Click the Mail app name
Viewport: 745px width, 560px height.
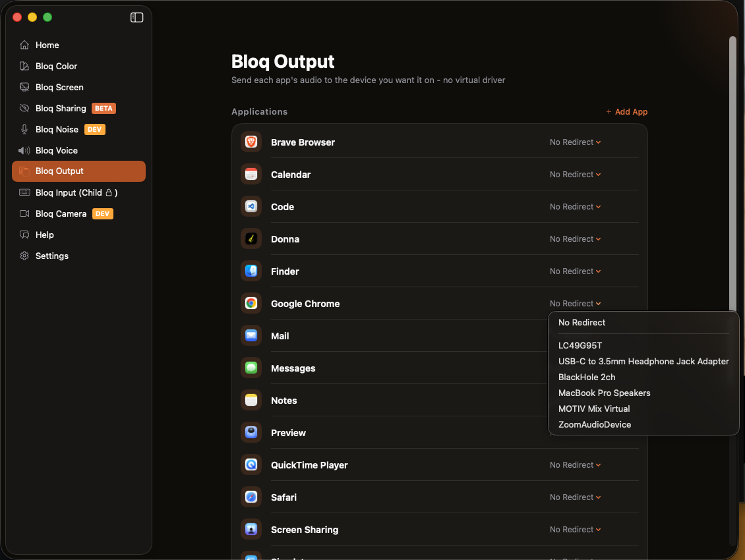(x=280, y=336)
